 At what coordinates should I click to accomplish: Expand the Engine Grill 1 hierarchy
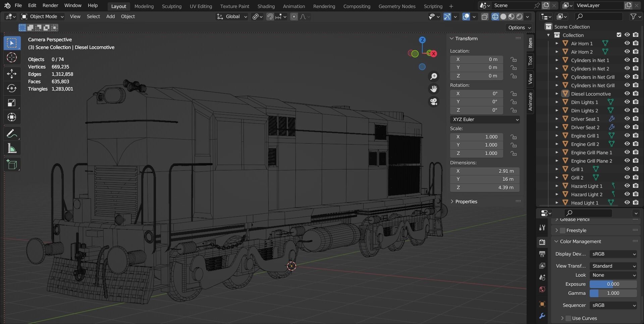click(x=557, y=136)
